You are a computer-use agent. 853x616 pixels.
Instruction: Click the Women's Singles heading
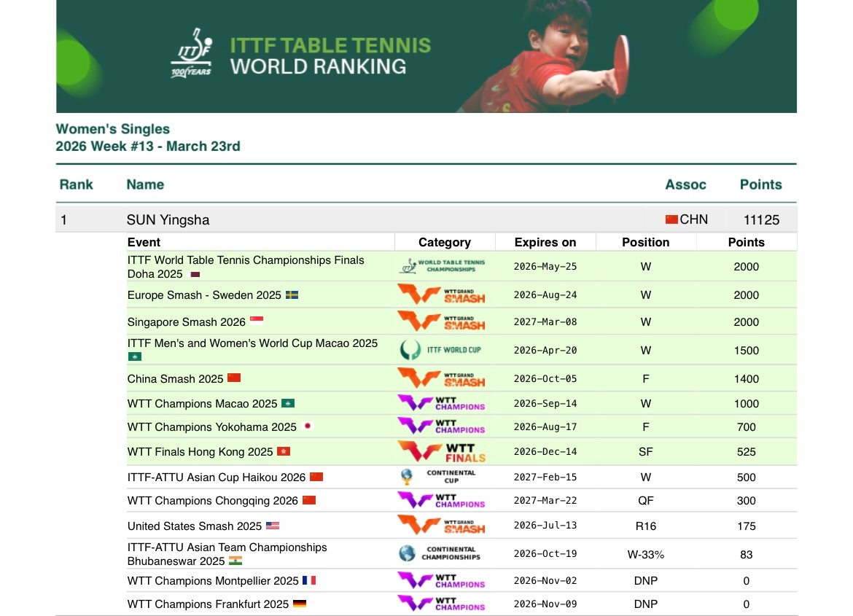(x=112, y=129)
